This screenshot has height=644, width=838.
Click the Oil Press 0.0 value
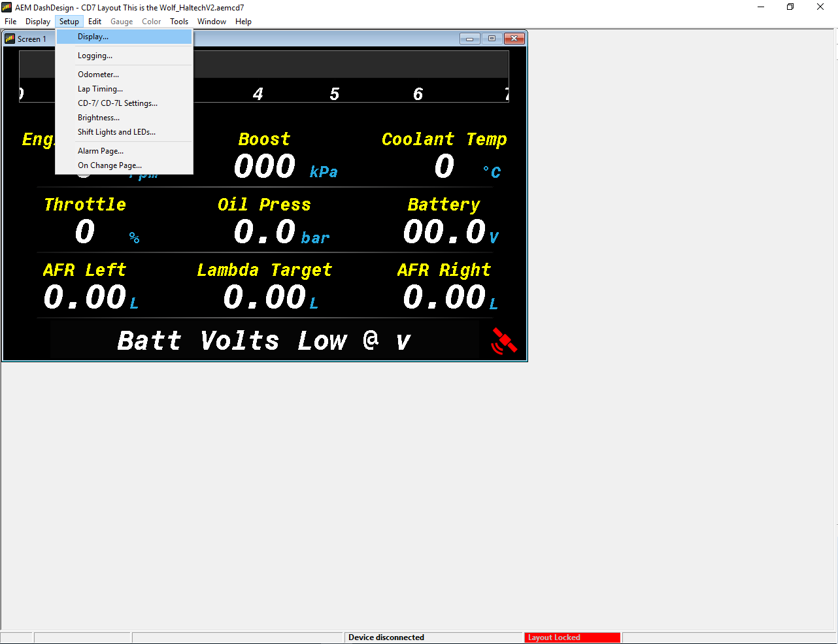pos(265,231)
